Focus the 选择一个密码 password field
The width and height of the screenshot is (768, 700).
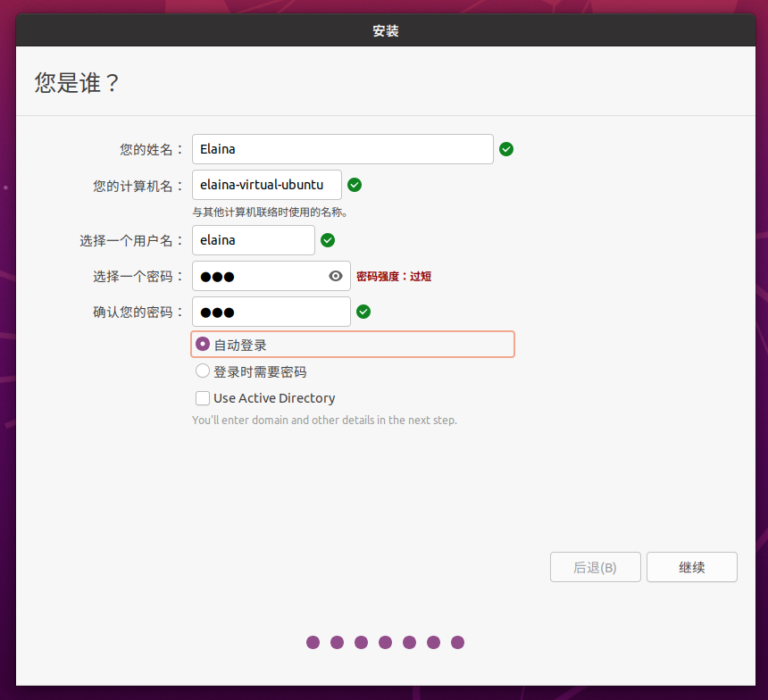(x=271, y=276)
